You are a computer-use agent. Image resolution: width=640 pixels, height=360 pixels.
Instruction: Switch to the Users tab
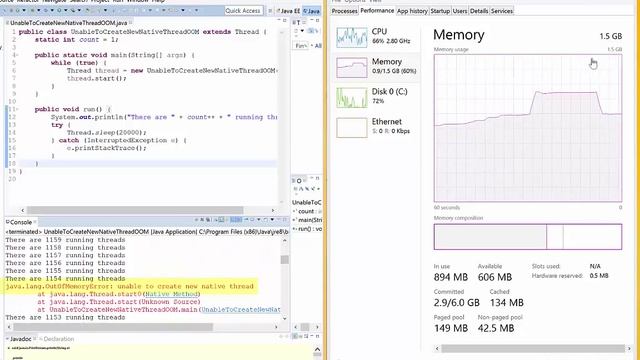460,11
